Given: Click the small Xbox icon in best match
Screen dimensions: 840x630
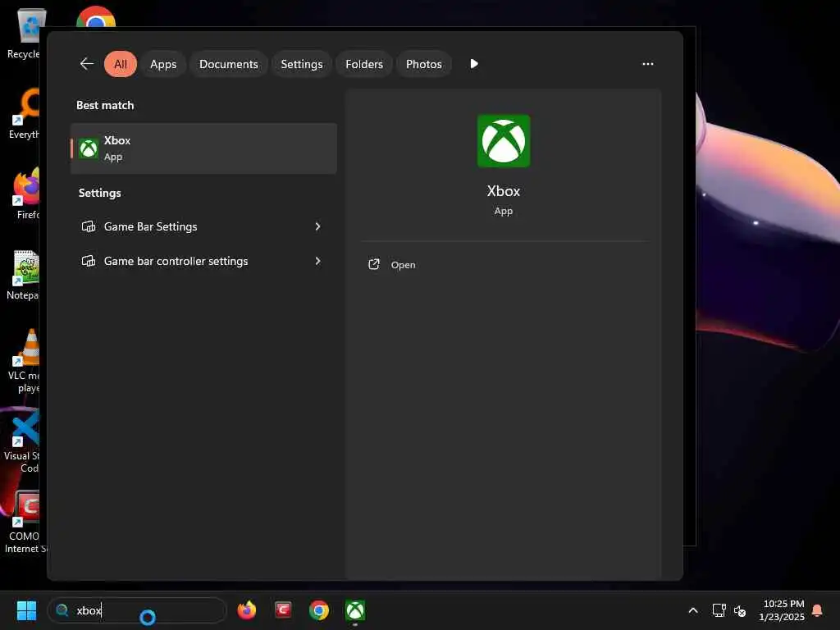Looking at the screenshot, I should [89, 148].
